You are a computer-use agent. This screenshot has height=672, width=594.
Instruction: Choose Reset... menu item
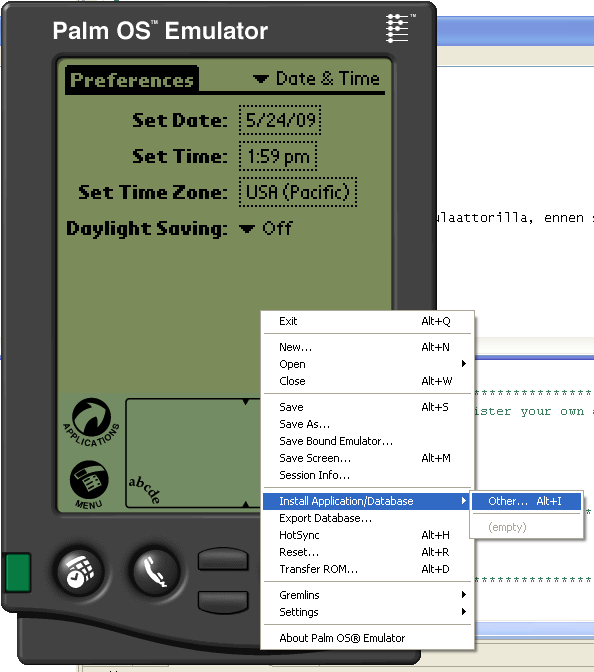pos(368,552)
